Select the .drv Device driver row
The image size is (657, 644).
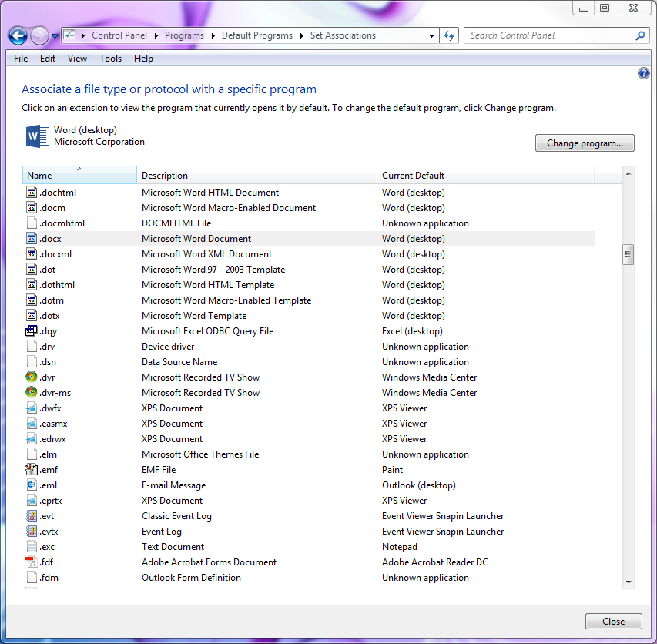(309, 347)
